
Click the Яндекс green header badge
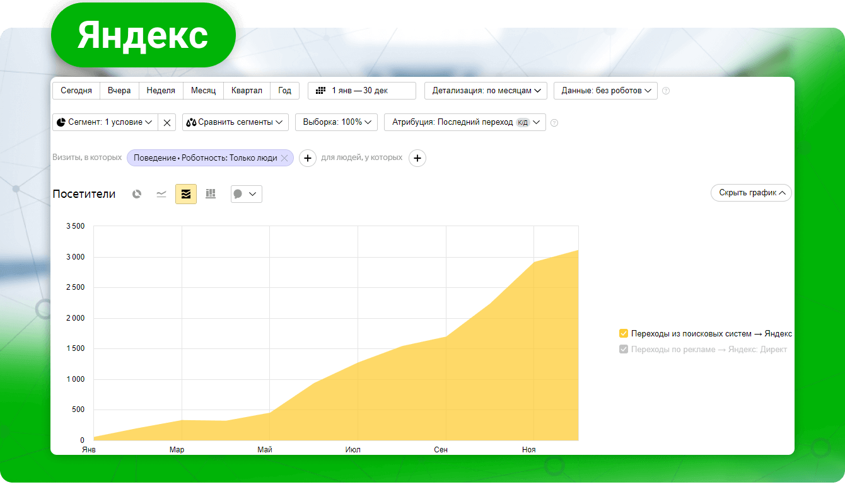pyautogui.click(x=143, y=36)
